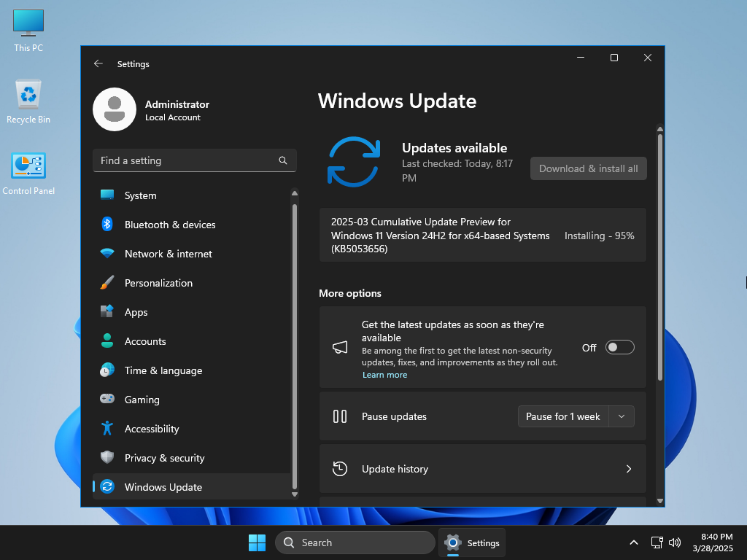Open Accessibility settings category

click(192, 428)
